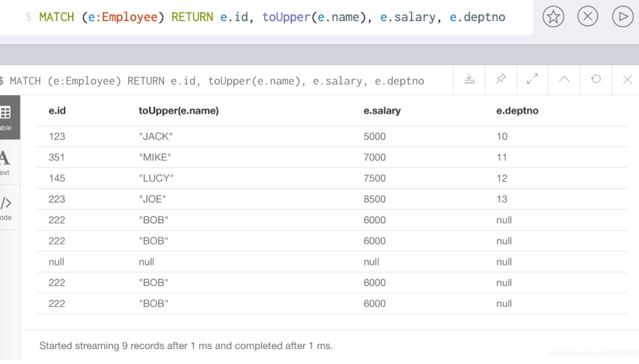Select the "JOE" name cell
Screen dimensions: 639x364
(x=152, y=199)
